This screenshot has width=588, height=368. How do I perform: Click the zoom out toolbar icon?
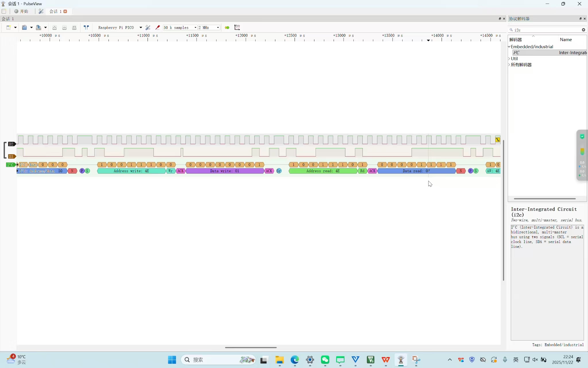(64, 28)
